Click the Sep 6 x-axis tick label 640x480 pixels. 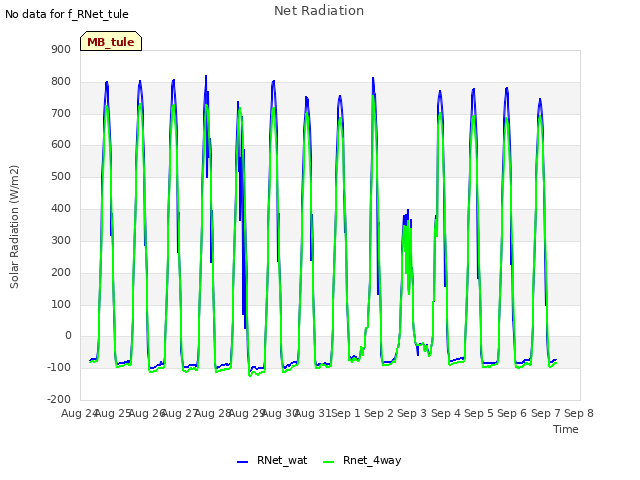pos(512,413)
